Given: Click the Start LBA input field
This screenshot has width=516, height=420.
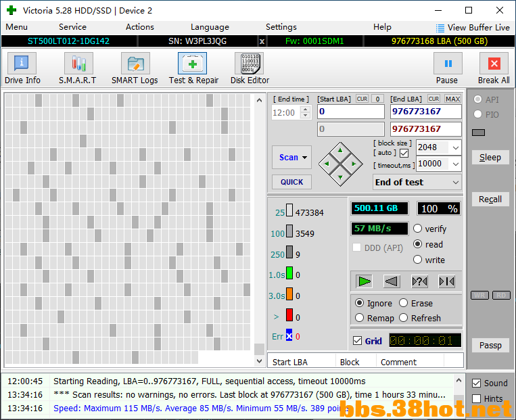Looking at the screenshot, I should point(351,112).
